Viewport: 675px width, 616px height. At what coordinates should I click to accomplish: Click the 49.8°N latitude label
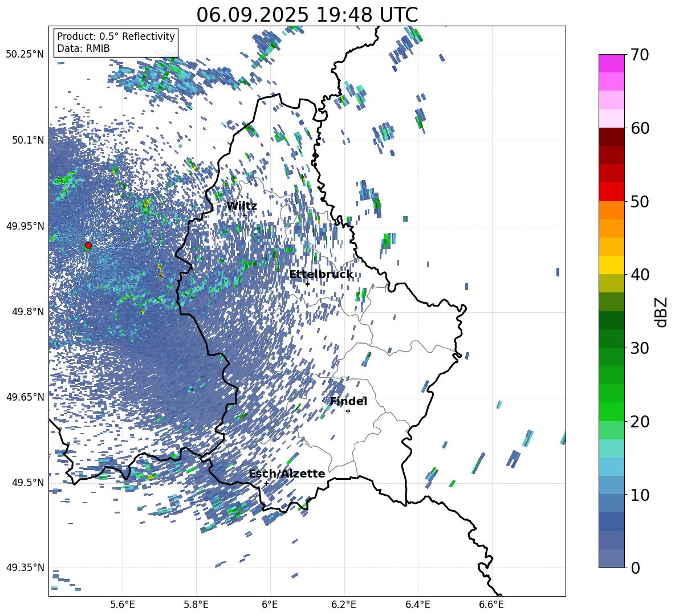(28, 312)
